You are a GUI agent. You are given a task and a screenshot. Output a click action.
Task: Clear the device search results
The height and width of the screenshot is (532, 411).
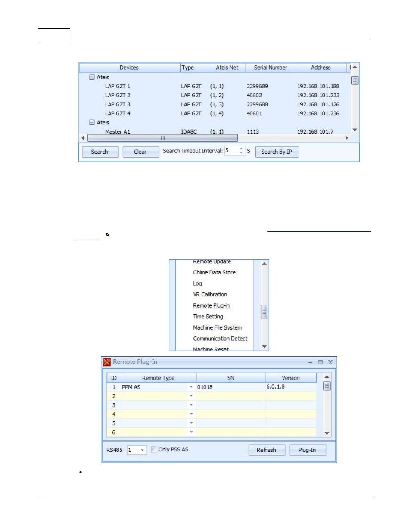pos(140,152)
